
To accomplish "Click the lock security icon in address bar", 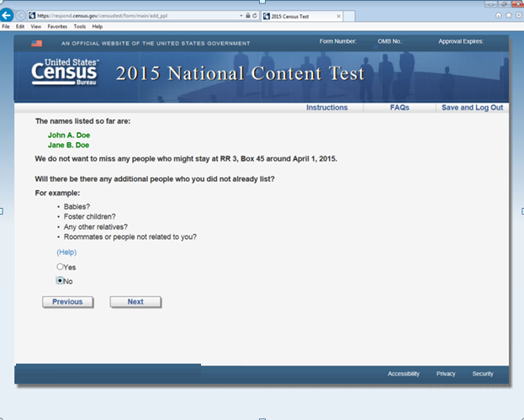I will [248, 15].
